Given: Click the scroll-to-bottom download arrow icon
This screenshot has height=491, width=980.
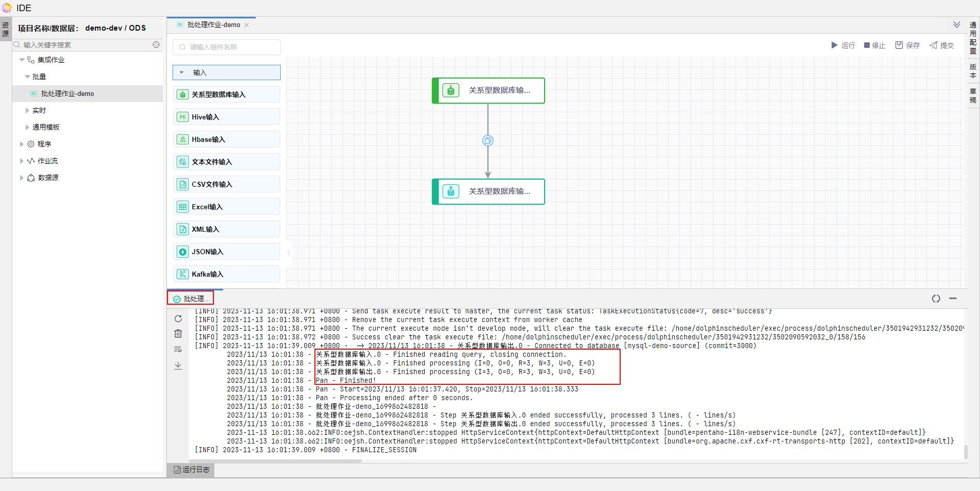Looking at the screenshot, I should tap(178, 365).
